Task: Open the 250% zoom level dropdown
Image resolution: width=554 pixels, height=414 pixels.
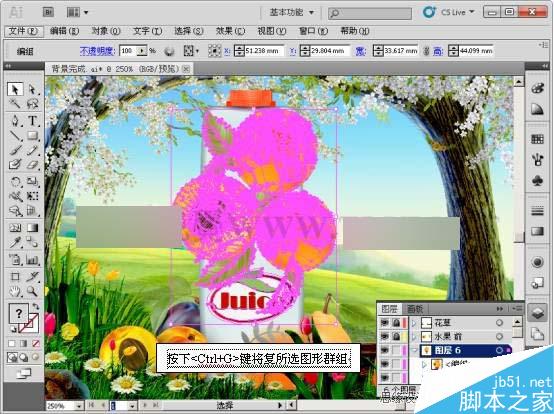Action: (x=78, y=406)
